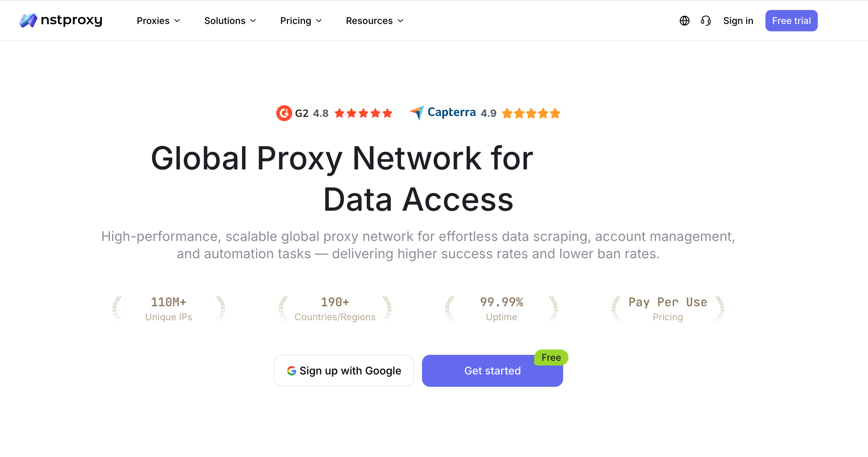The height and width of the screenshot is (457, 868).
Task: Expand the Resources dropdown chevron
Action: (400, 21)
